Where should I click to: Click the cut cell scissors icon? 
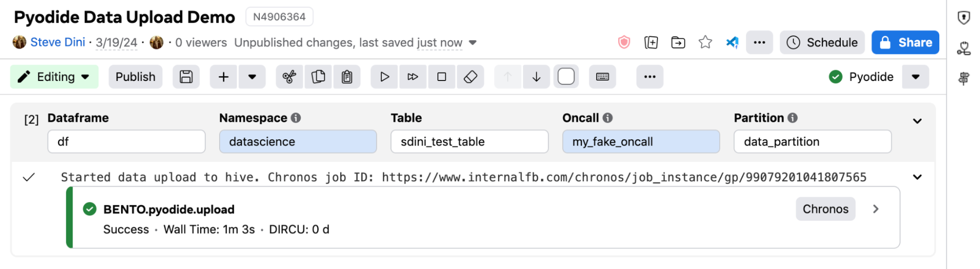pos(289,77)
